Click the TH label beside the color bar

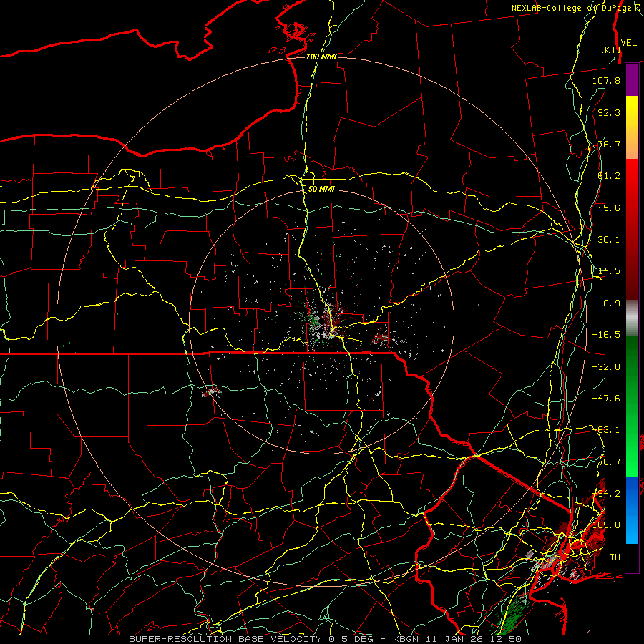pos(615,557)
